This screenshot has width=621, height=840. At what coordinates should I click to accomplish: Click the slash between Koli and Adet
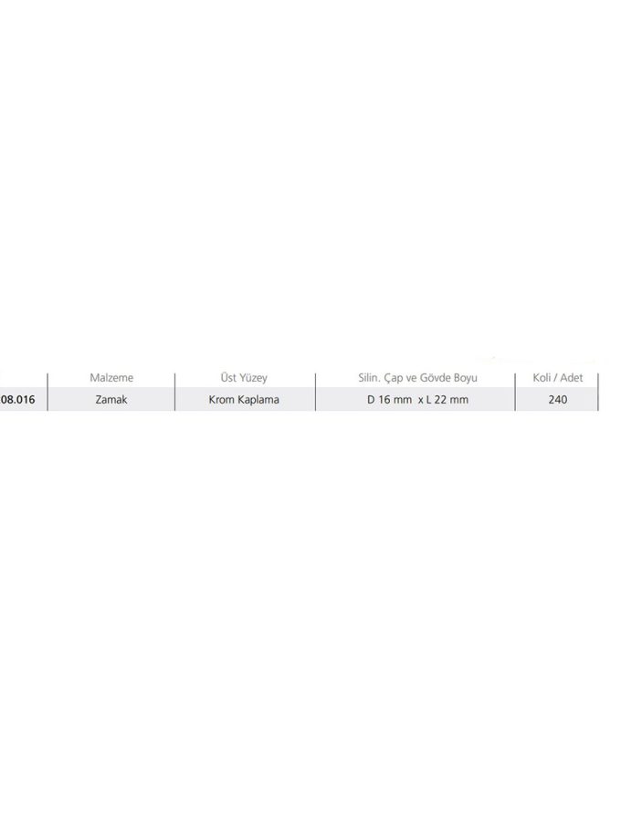(558, 378)
